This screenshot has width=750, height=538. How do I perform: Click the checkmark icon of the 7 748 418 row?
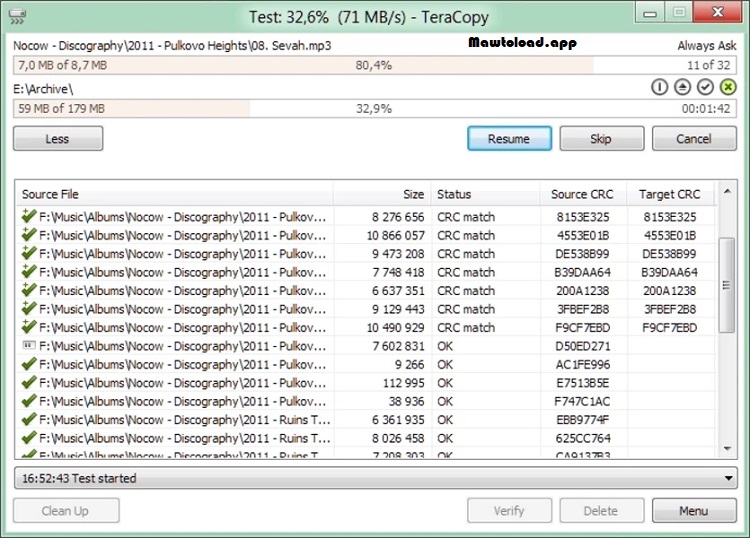29,272
